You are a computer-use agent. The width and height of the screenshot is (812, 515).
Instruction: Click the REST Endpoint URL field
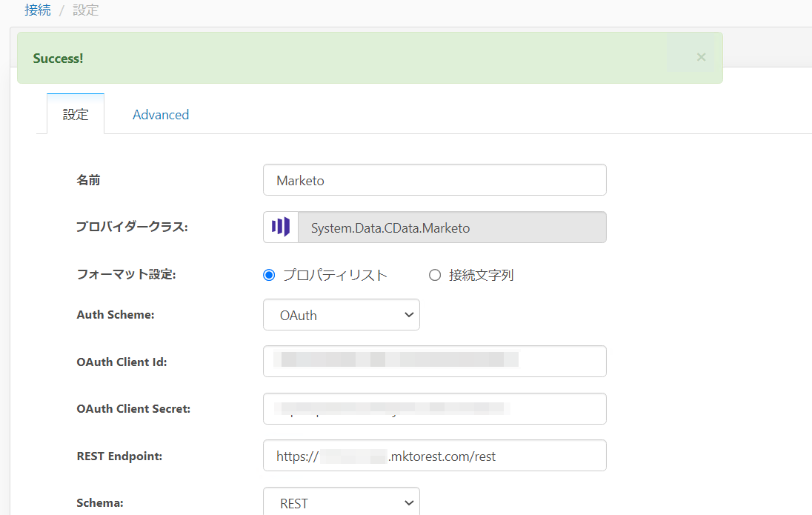point(434,456)
